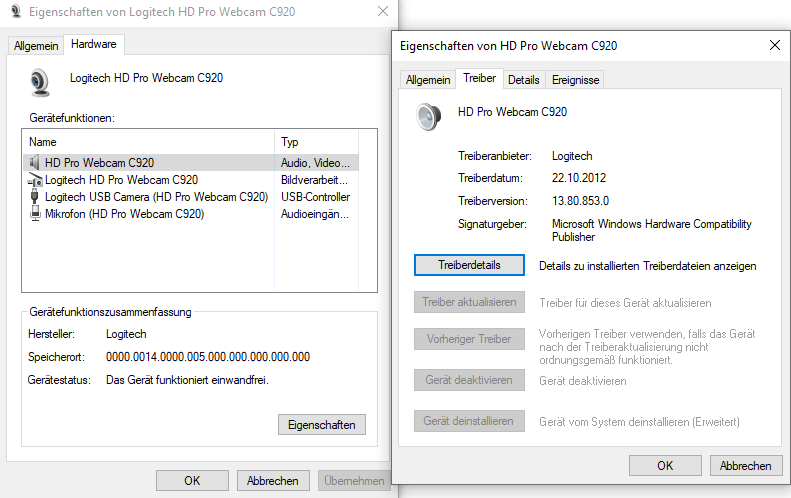Click driver version 13.80.853.0
The width and height of the screenshot is (791, 498).
pyautogui.click(x=581, y=201)
